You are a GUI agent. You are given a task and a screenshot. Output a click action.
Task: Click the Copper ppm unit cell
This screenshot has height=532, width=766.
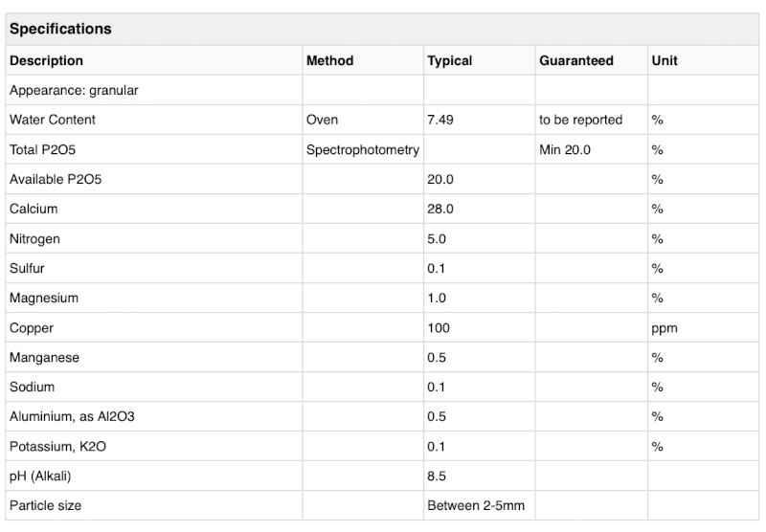coord(665,328)
